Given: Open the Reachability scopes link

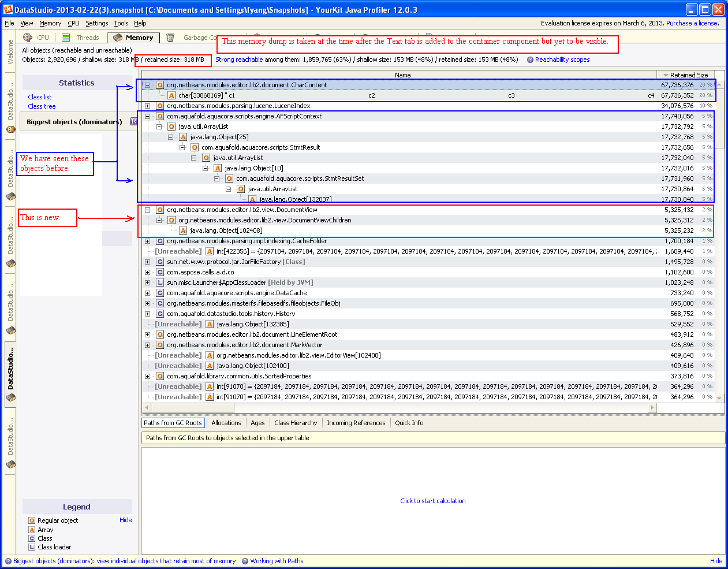Looking at the screenshot, I should [x=562, y=59].
